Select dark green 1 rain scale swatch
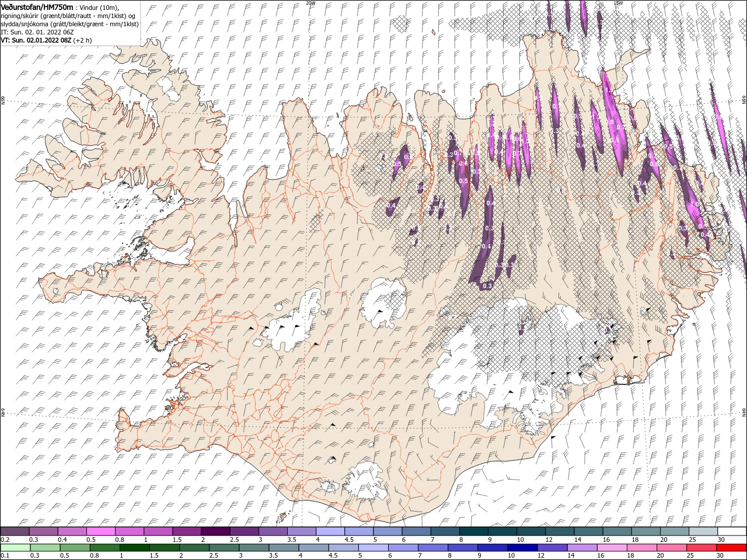747x560 pixels. point(135,548)
